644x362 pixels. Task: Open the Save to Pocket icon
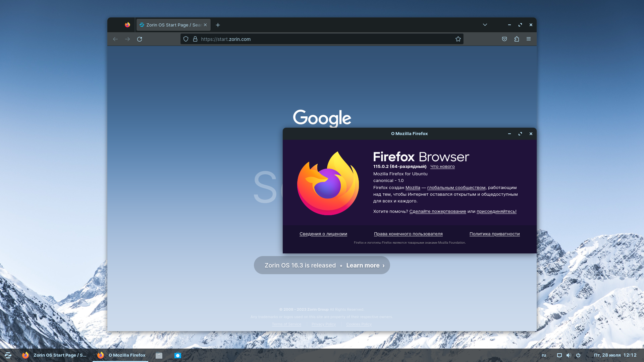point(504,39)
